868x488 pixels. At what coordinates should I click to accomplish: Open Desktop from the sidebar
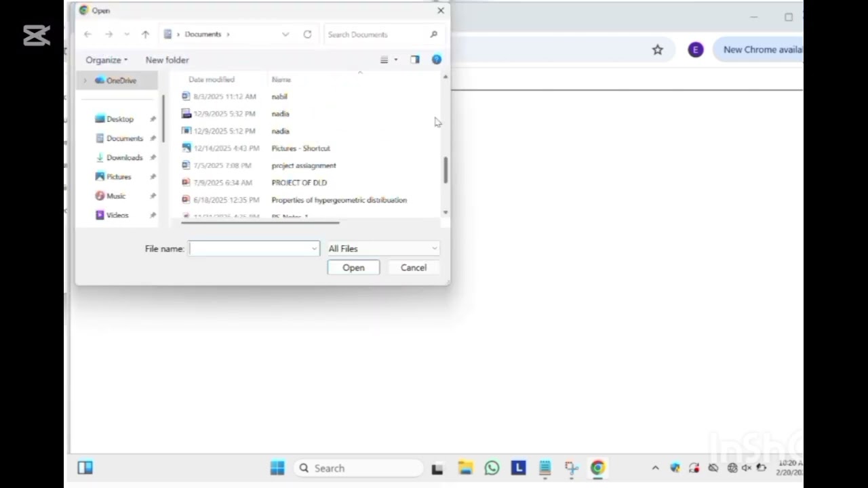120,119
